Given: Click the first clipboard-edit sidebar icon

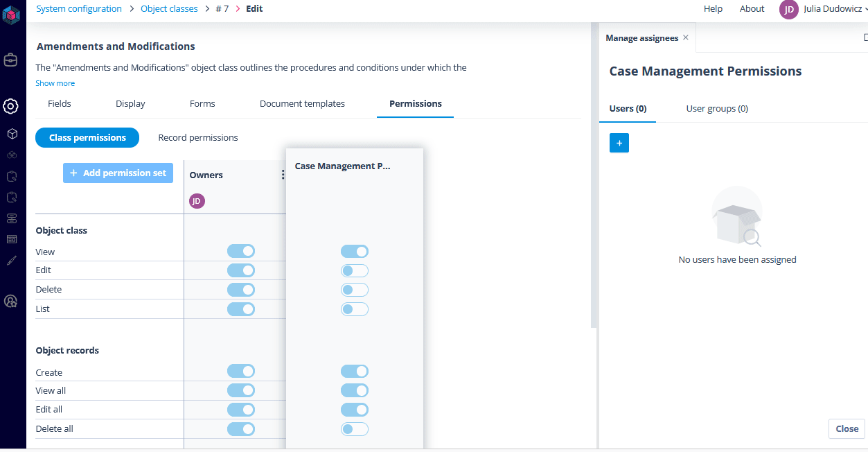Looking at the screenshot, I should (11, 176).
